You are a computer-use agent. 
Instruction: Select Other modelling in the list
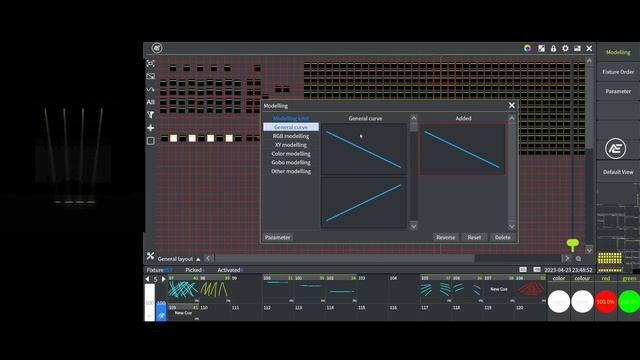tap(291, 171)
